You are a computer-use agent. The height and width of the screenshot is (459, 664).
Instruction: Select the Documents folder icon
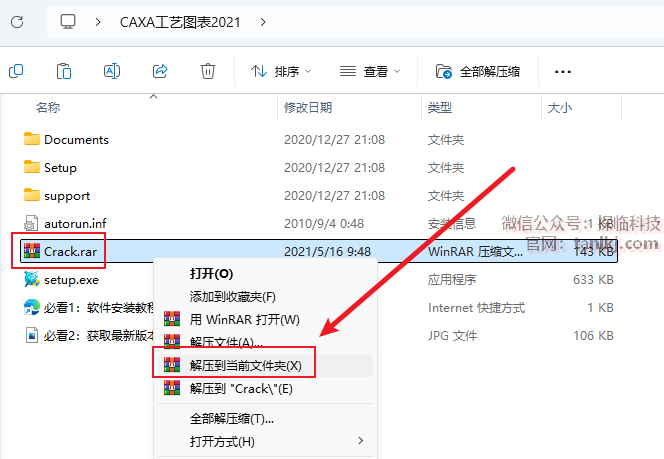pyautogui.click(x=32, y=139)
